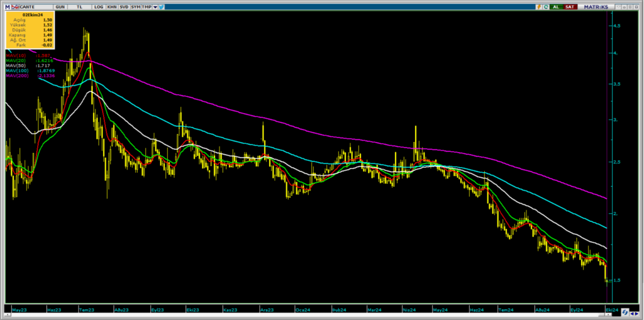The image size is (644, 320).
Task: Open the toolbar dropdown arrow after TMP
Action: tap(155, 6)
